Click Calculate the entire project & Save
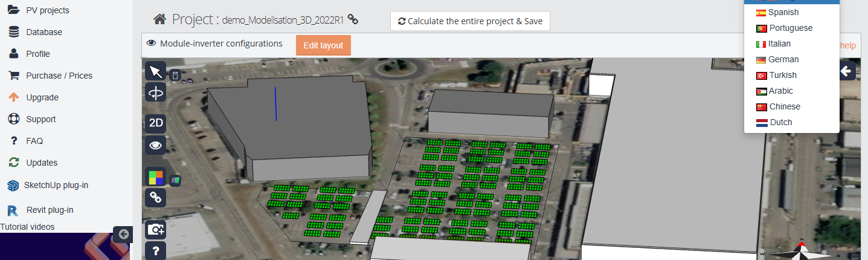The width and height of the screenshot is (868, 260). [470, 21]
